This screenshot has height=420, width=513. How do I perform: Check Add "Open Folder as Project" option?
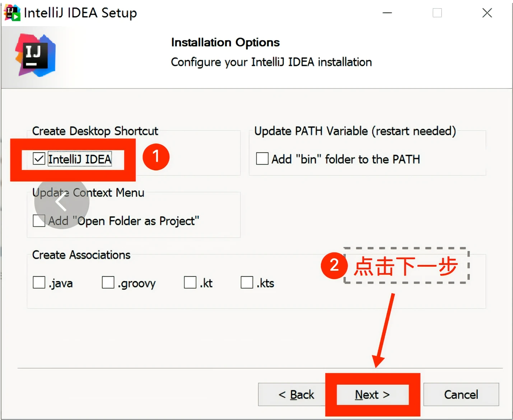pyautogui.click(x=39, y=221)
